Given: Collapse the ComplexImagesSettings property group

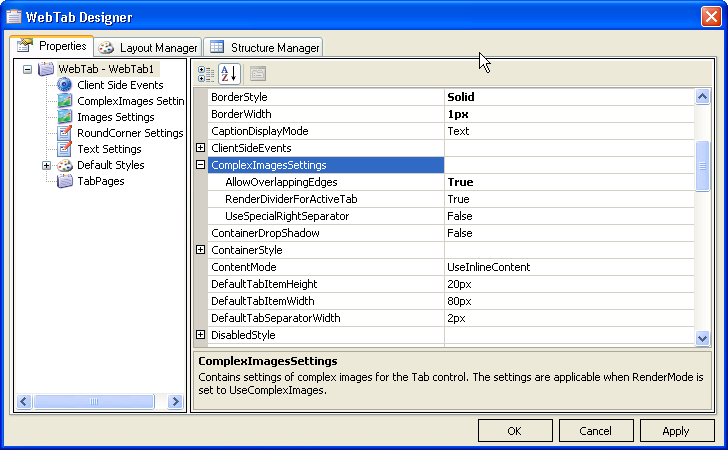Looking at the screenshot, I should [x=201, y=165].
